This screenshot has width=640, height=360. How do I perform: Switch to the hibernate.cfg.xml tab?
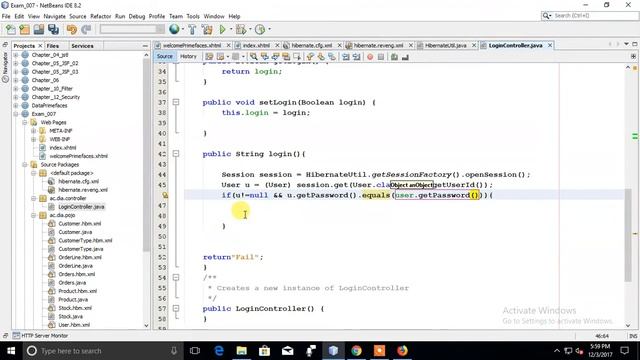(x=312, y=45)
